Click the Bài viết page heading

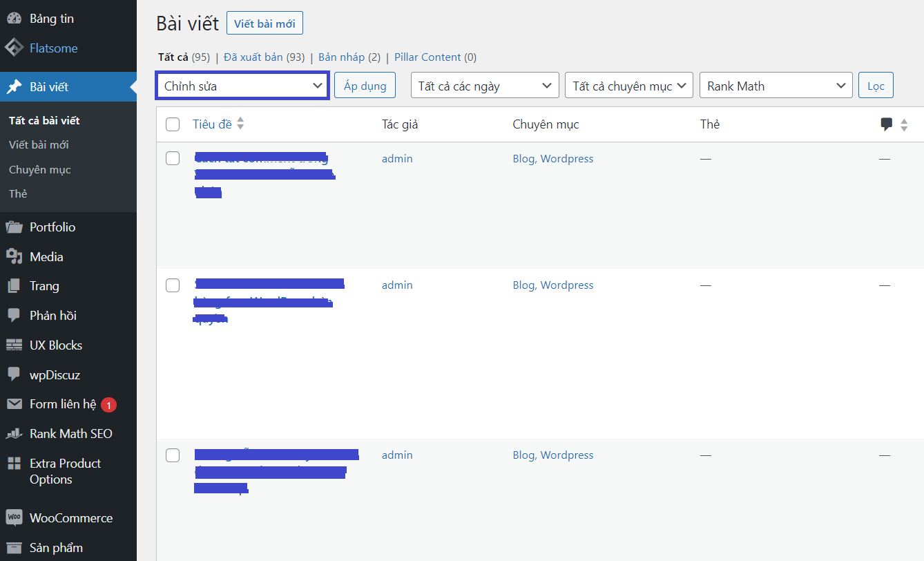pos(188,23)
